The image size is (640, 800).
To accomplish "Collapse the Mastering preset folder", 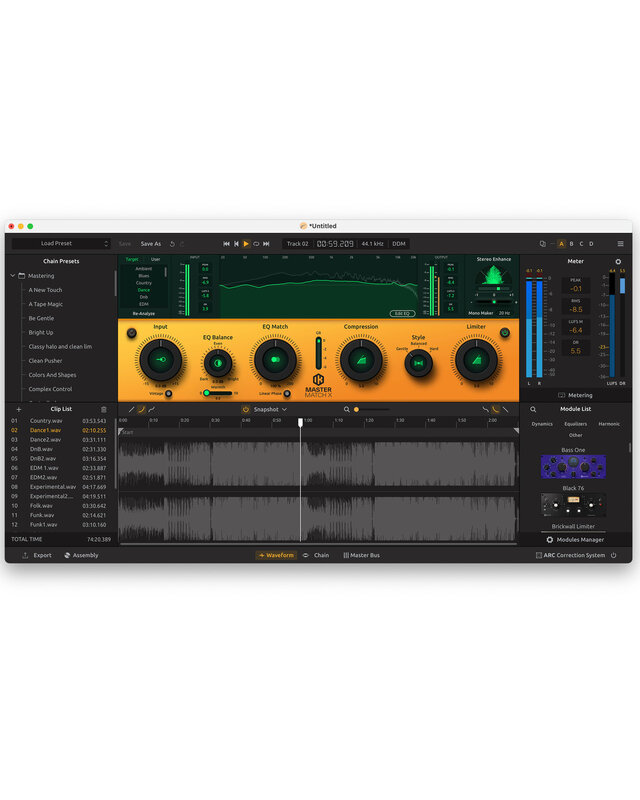I will [x=13, y=276].
